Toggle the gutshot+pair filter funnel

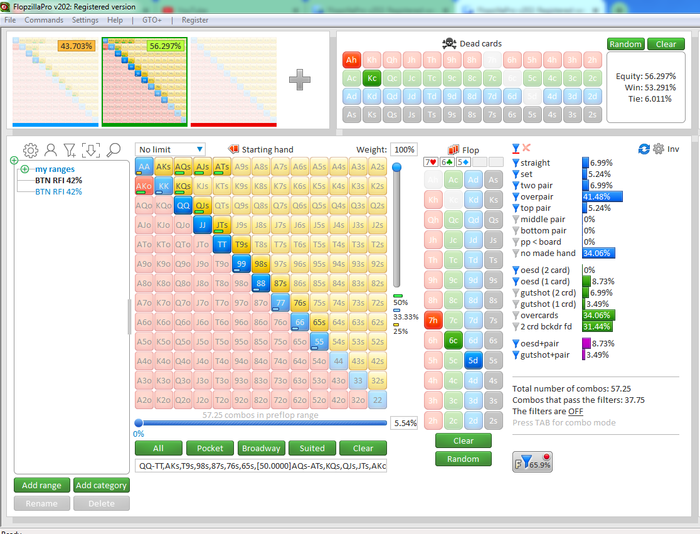point(516,355)
